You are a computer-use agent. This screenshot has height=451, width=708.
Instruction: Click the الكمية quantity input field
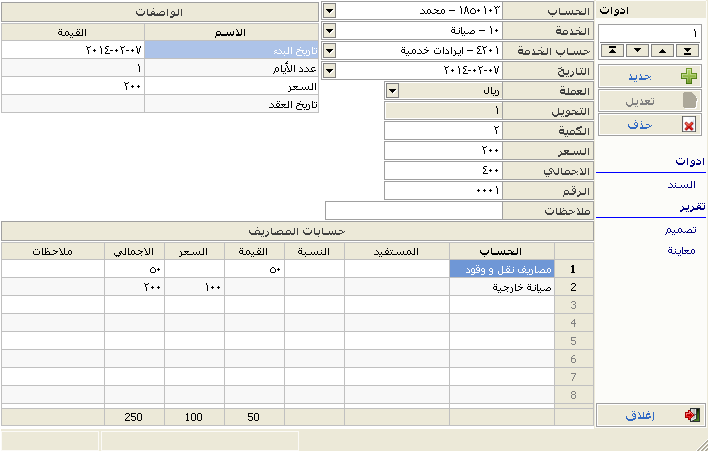[x=443, y=130]
